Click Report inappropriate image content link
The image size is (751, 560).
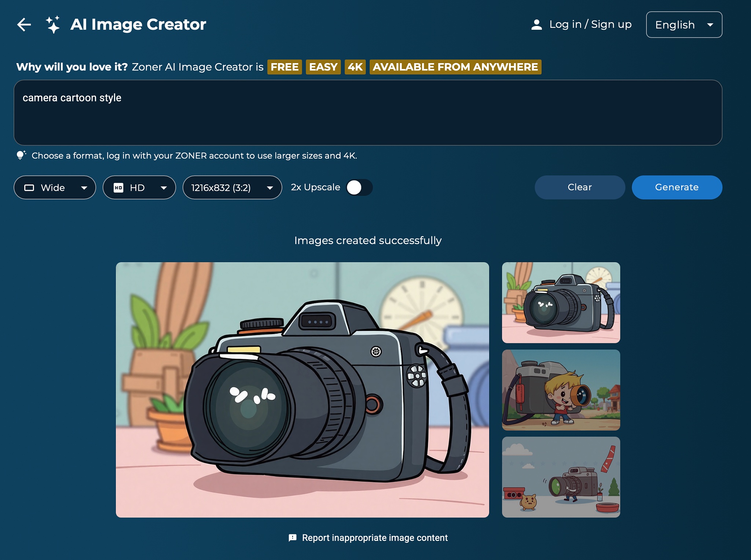pyautogui.click(x=374, y=538)
